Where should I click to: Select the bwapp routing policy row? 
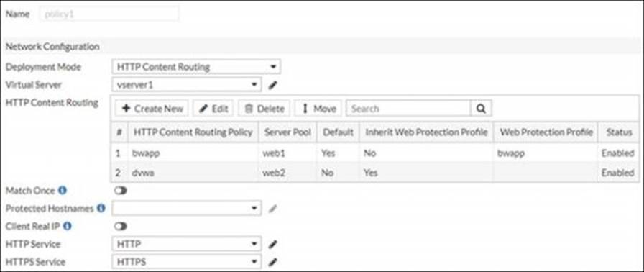[x=374, y=153]
